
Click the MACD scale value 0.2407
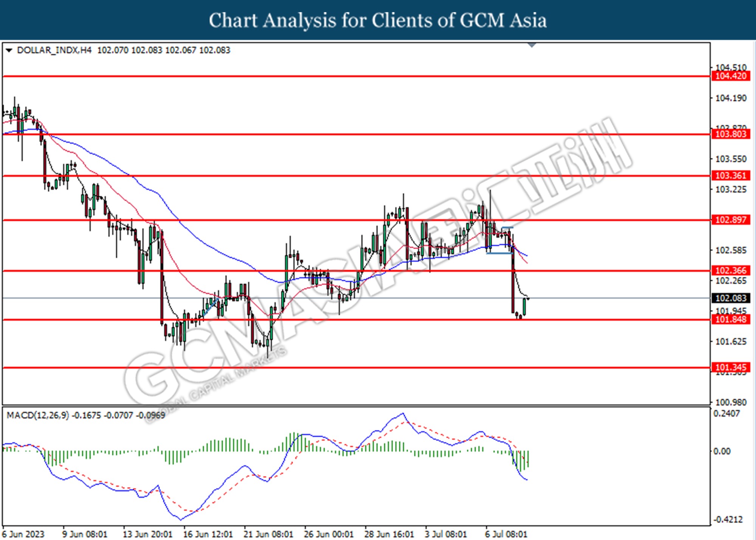coord(727,413)
